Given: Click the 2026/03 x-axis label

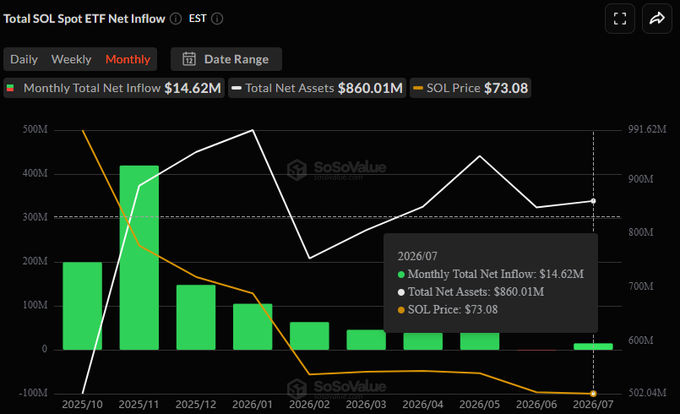Looking at the screenshot, I should pos(366,404).
